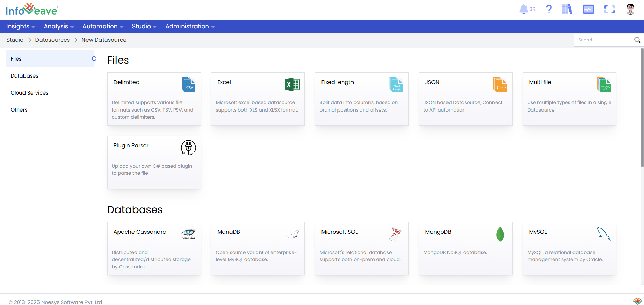Screen dimensions: 644x305
Task: Select the Databases sidebar category
Action: [50, 75]
